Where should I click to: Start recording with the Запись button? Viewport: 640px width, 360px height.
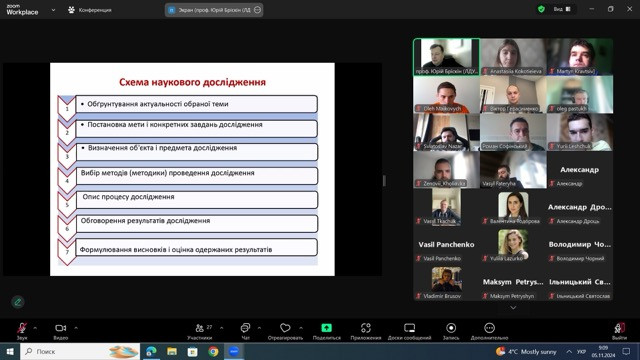451,331
